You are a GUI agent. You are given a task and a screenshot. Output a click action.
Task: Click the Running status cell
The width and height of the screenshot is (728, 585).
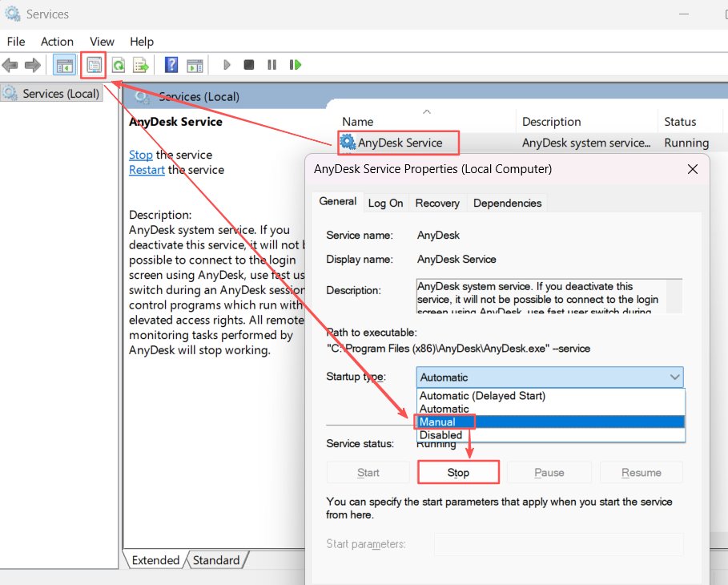pos(686,143)
